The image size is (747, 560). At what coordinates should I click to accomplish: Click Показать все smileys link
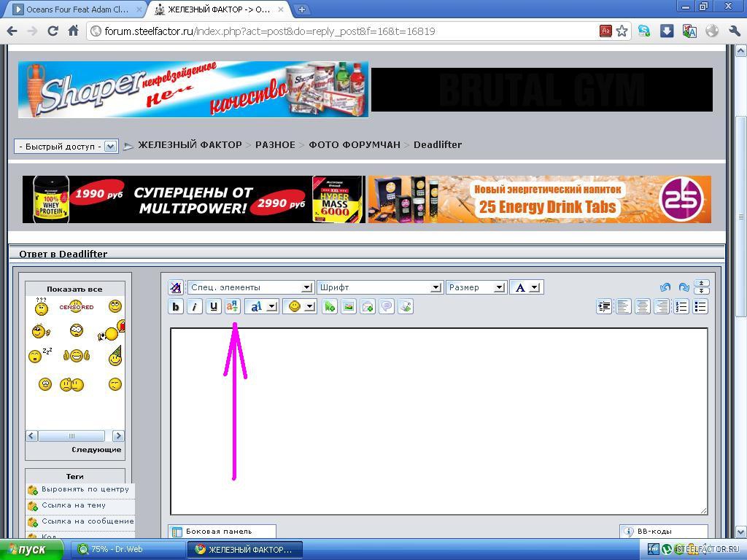click(x=74, y=289)
